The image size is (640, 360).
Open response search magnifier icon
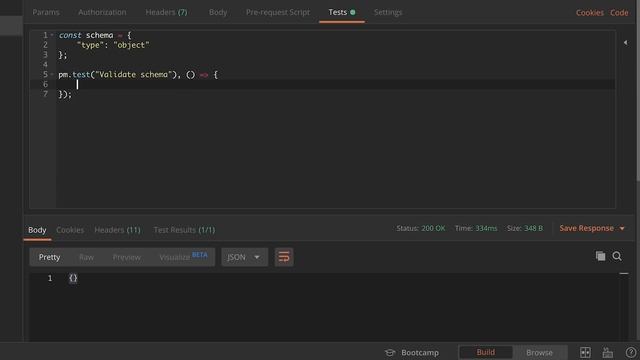tap(617, 256)
